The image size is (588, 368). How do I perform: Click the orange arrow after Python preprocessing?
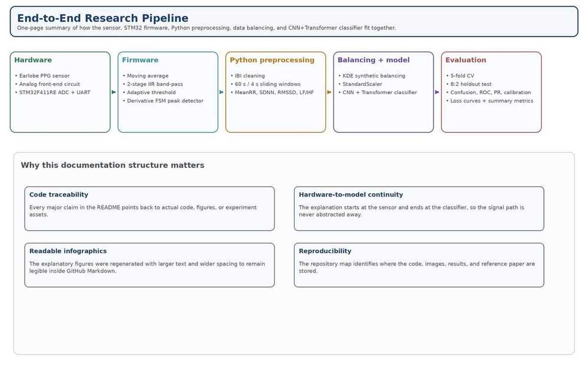tap(329, 92)
